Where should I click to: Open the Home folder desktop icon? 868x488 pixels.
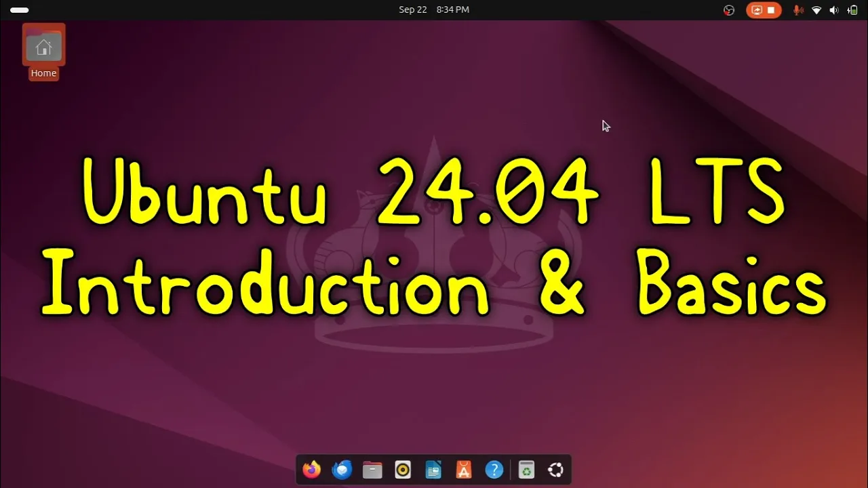tap(43, 52)
